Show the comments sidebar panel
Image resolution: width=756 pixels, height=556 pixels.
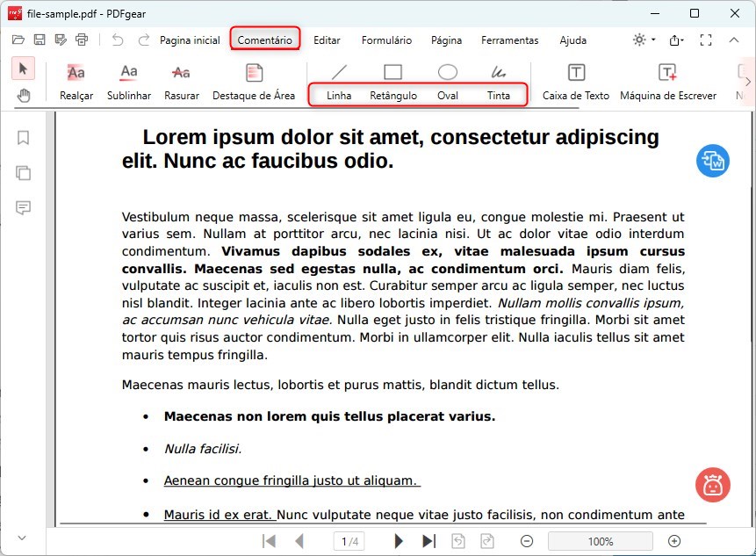(x=24, y=207)
